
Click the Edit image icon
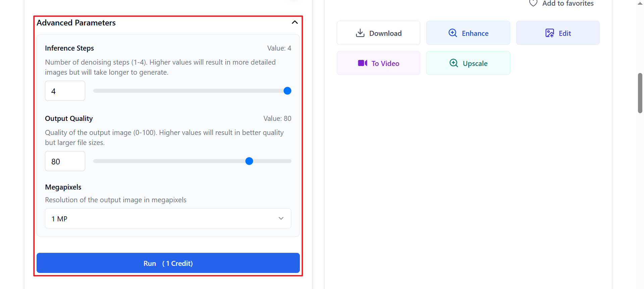[549, 33]
